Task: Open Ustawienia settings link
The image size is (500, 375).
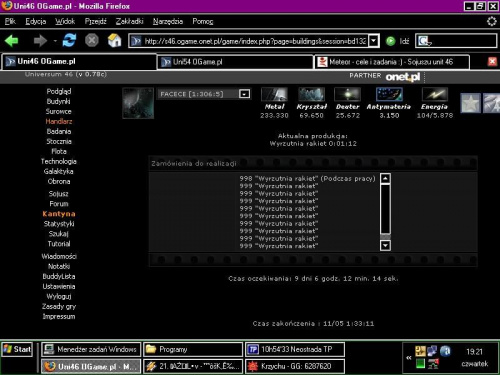Action: pos(59,286)
